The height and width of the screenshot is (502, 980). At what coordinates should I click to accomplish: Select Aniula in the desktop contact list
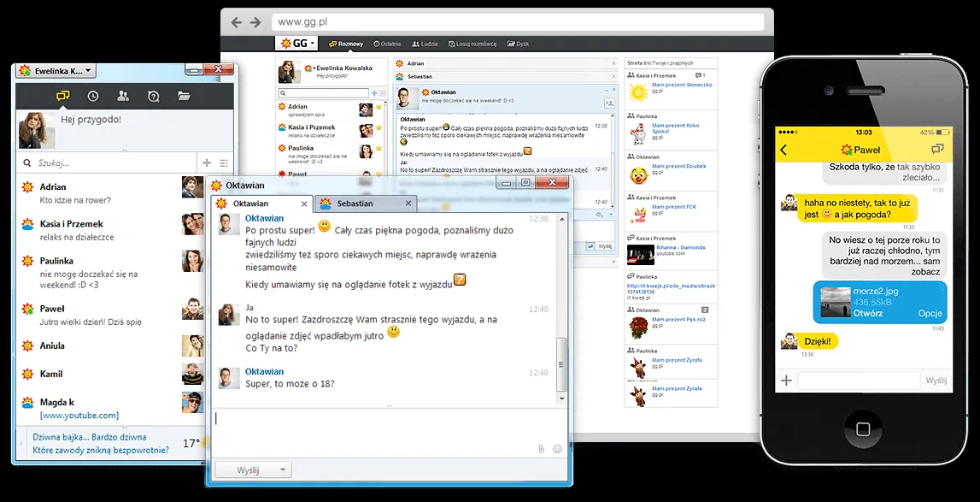tap(110, 345)
